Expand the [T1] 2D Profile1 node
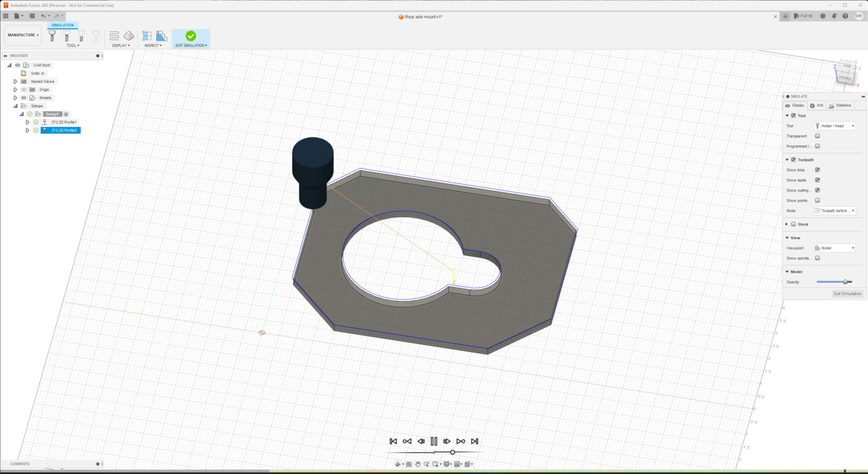Screen dimensions: 868x474 click(x=28, y=122)
